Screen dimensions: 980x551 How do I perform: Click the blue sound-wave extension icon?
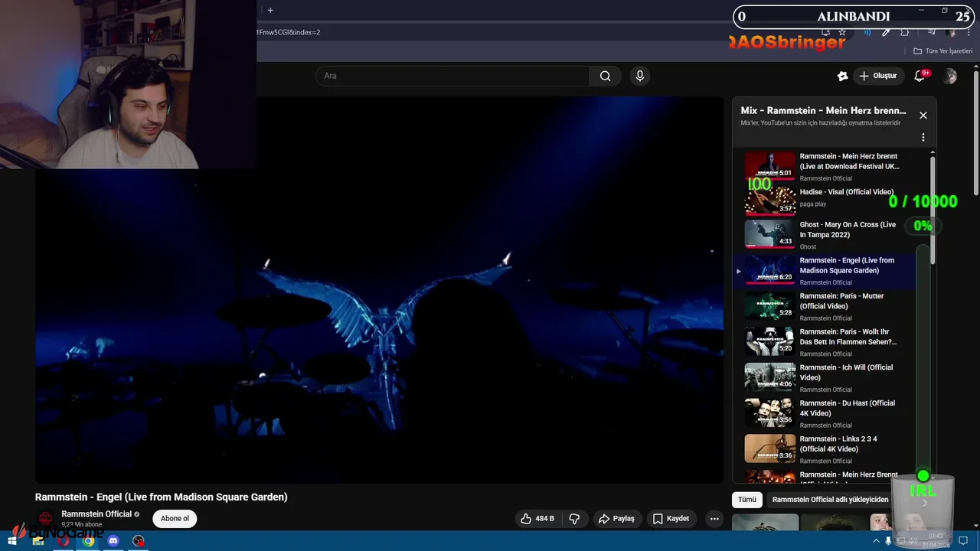867,32
